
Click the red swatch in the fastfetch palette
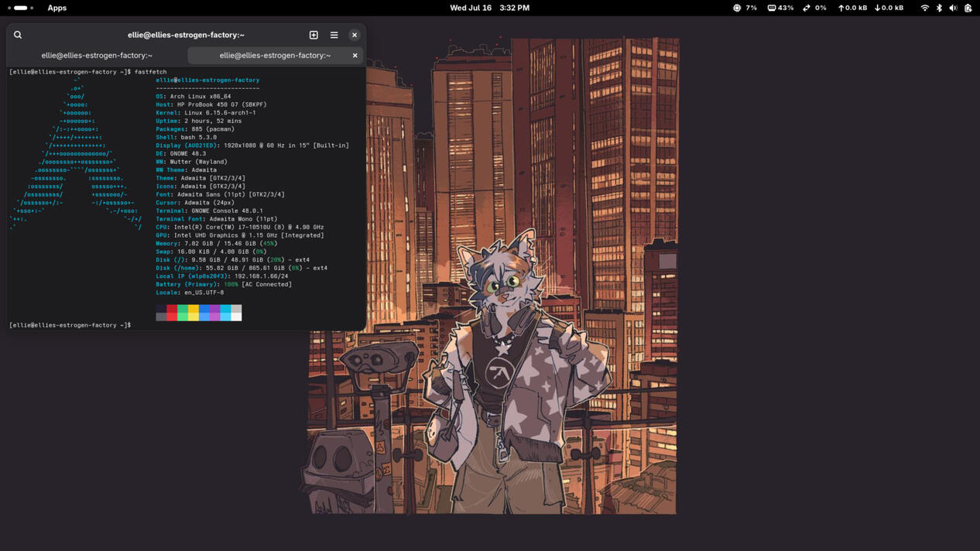(171, 313)
